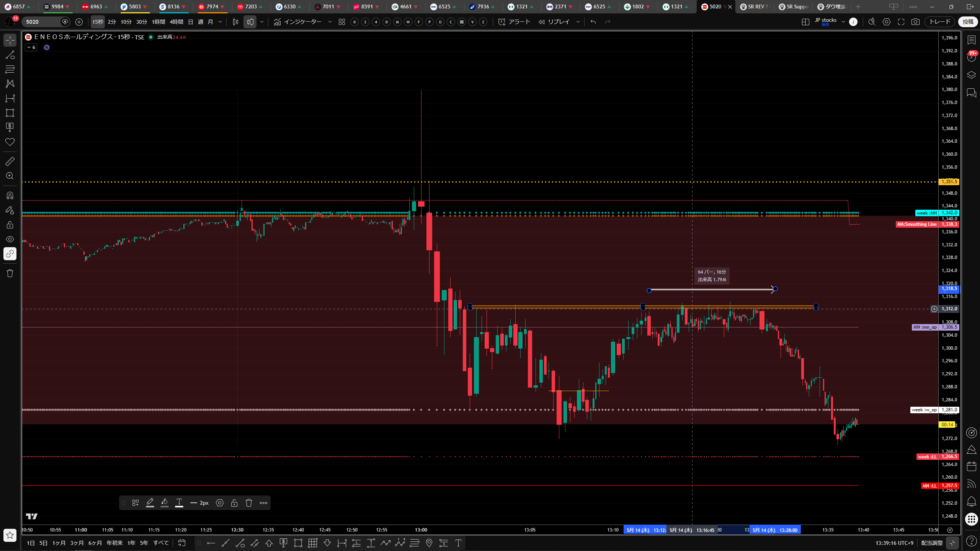This screenshot has height=551, width=980.
Task: Open line color pencil swatch in drawing toolbar
Action: tap(150, 503)
